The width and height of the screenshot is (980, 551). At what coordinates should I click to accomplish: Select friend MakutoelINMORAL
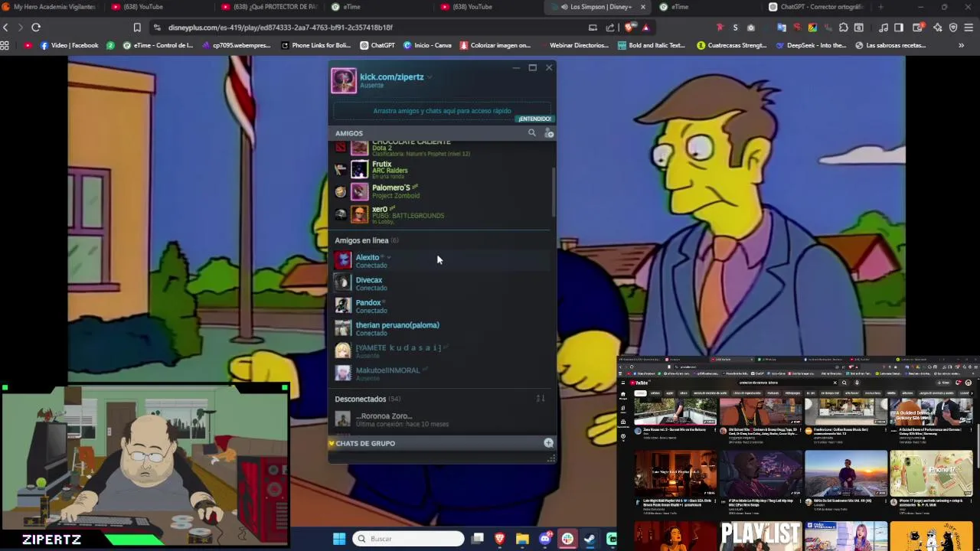[441, 373]
